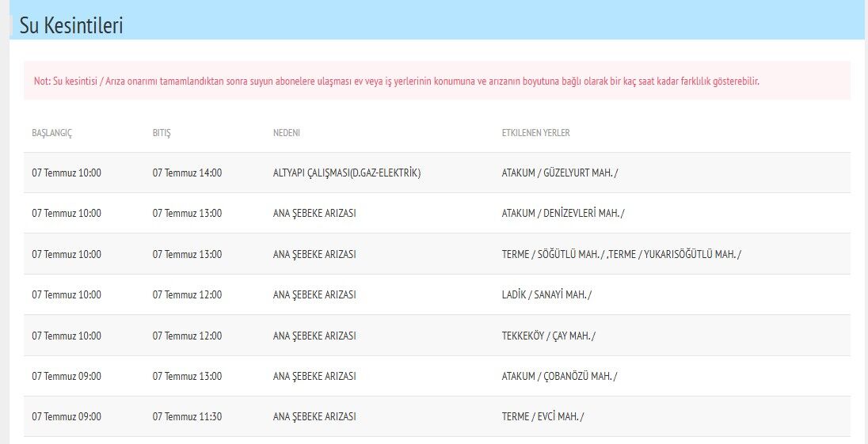Image resolution: width=868 pixels, height=444 pixels.
Task: Click end time 12:00 in TEKKEKÖY row
Action: (x=187, y=336)
